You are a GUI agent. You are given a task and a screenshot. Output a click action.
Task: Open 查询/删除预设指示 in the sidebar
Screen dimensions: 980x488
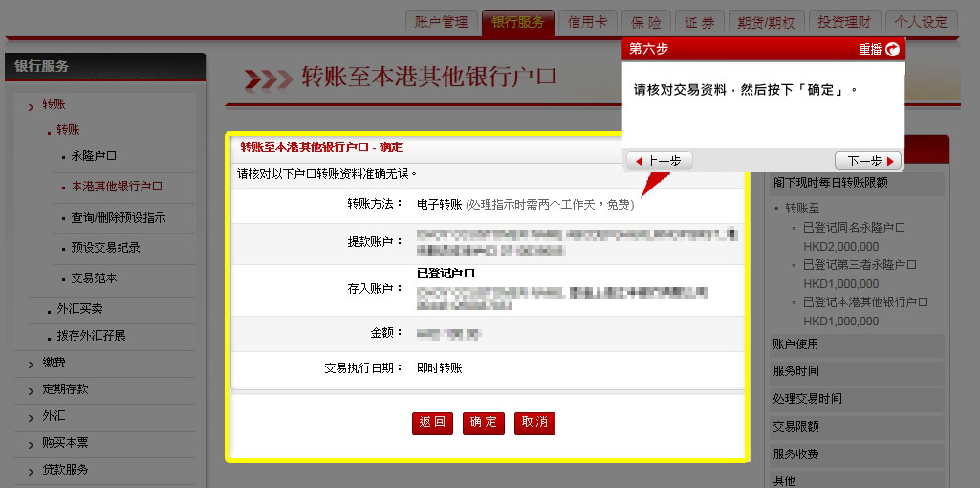point(118,218)
